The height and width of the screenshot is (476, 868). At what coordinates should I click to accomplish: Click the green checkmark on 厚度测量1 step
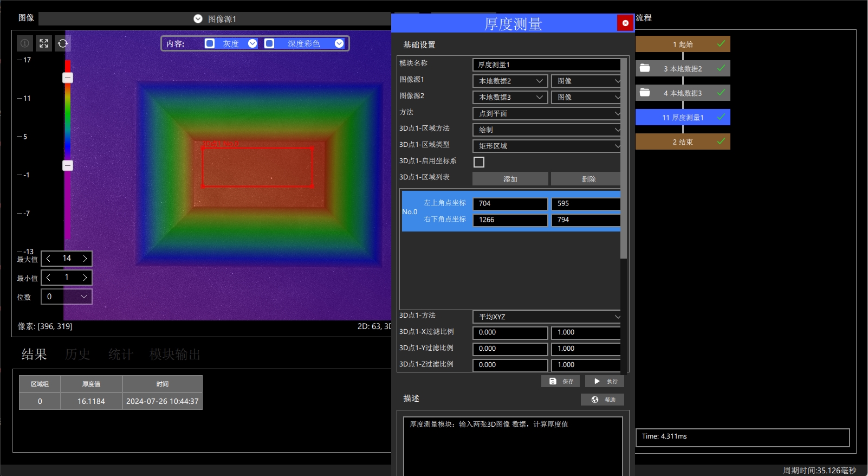[x=721, y=117]
